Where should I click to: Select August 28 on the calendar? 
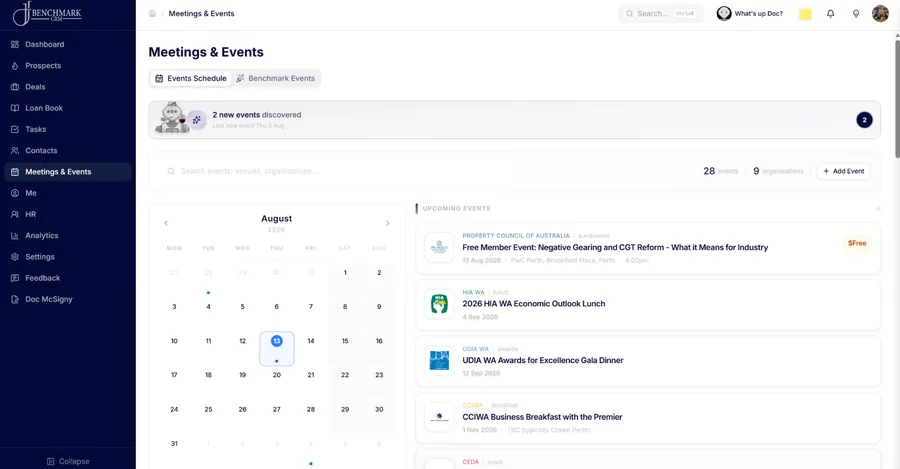[x=311, y=409]
